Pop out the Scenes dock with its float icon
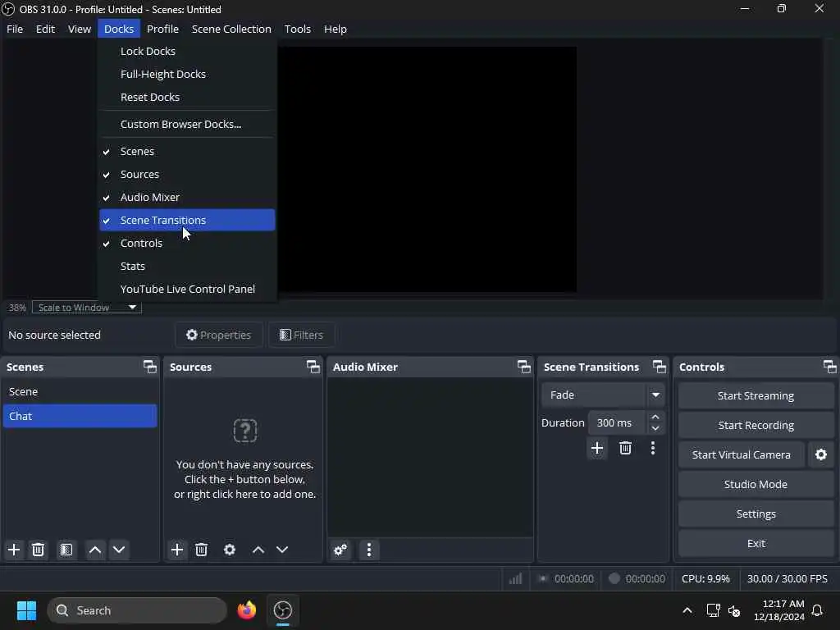The width and height of the screenshot is (840, 630). tap(150, 367)
